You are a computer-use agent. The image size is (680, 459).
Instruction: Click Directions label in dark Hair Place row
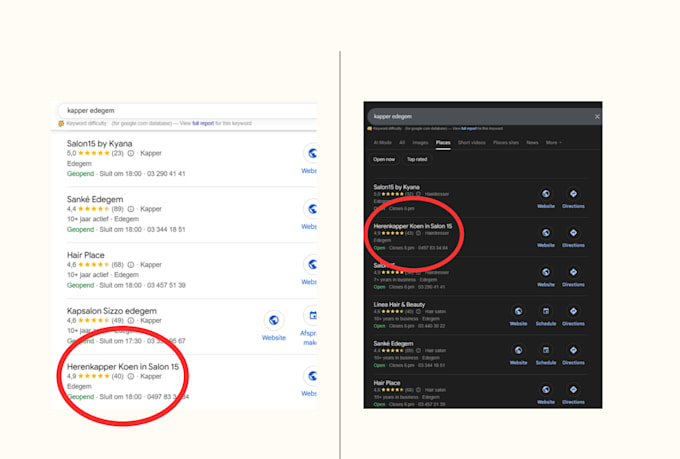(x=573, y=402)
